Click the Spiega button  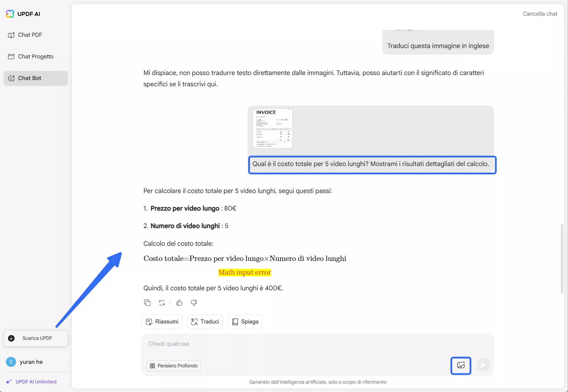(x=245, y=322)
